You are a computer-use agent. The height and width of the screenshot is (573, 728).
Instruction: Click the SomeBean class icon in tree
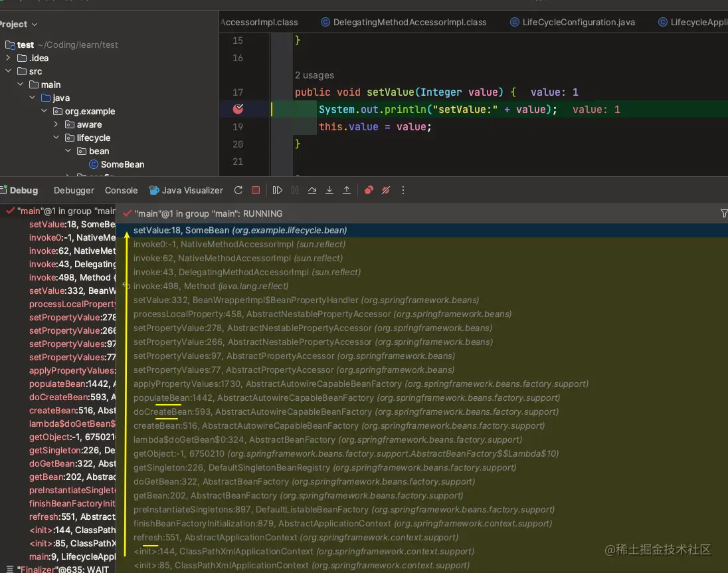point(93,164)
